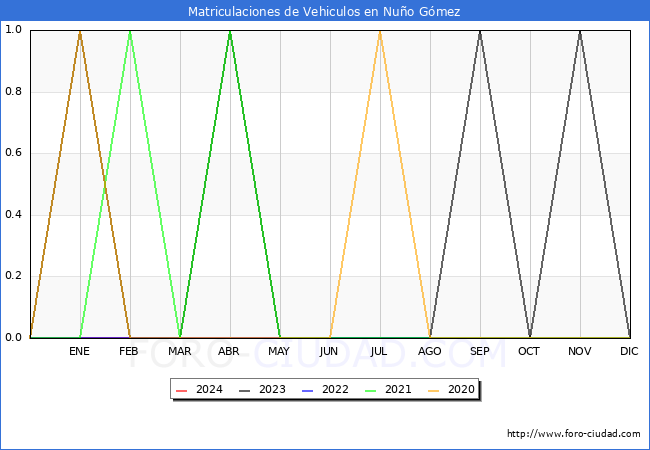Viewport: 650px width, 450px height.
Task: Click the 0.8 y-axis value
Action: (13, 92)
